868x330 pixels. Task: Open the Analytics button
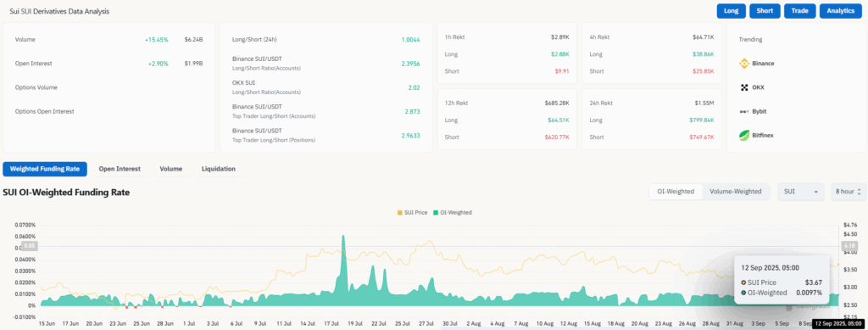[x=841, y=11]
